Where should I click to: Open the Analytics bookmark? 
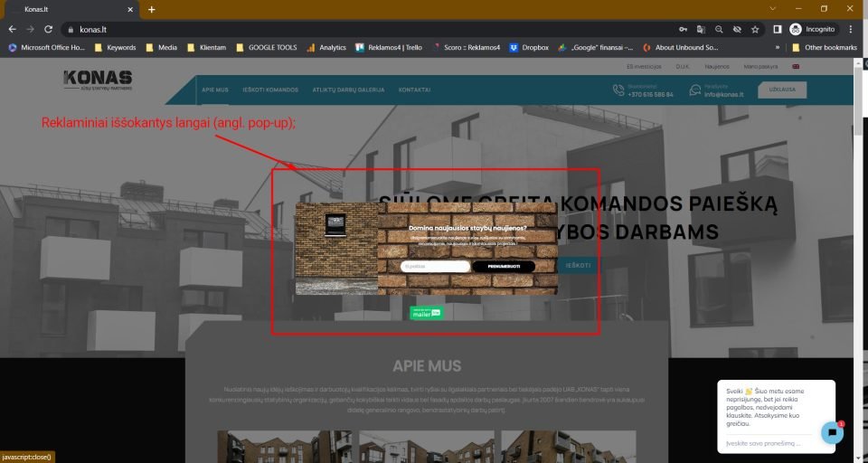point(326,47)
